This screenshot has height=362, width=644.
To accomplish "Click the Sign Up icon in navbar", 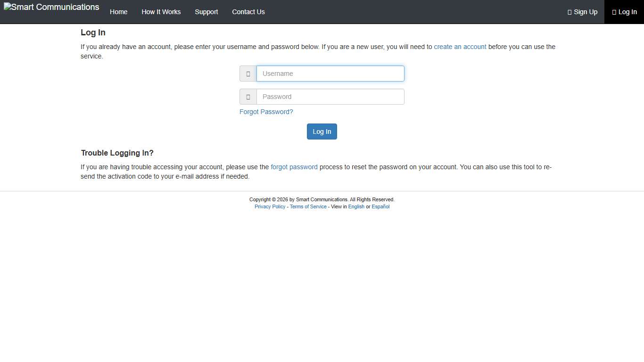I will coord(569,12).
